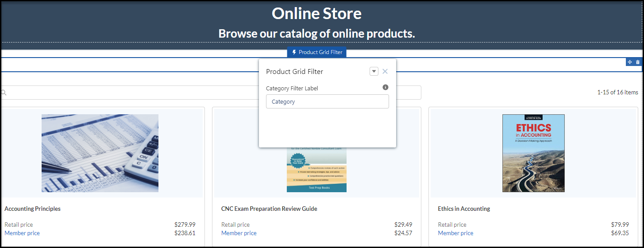Select the Product Grid Filter component label
This screenshot has height=248, width=644.
pos(317,52)
